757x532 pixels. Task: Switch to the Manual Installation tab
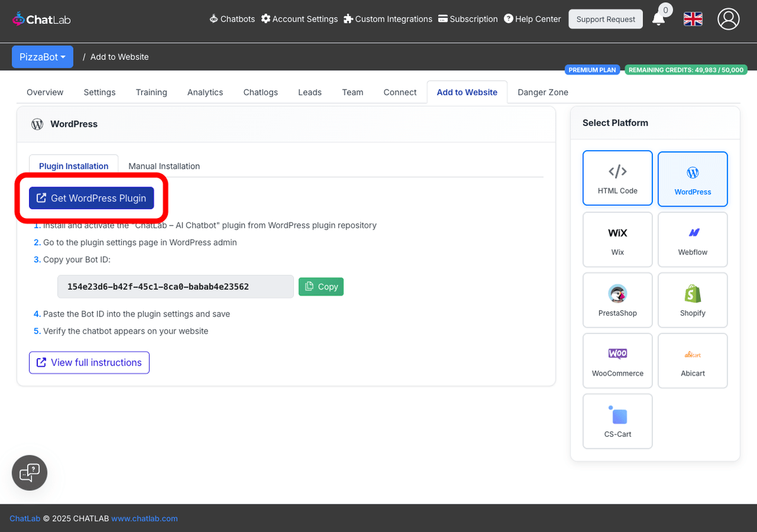click(x=164, y=166)
